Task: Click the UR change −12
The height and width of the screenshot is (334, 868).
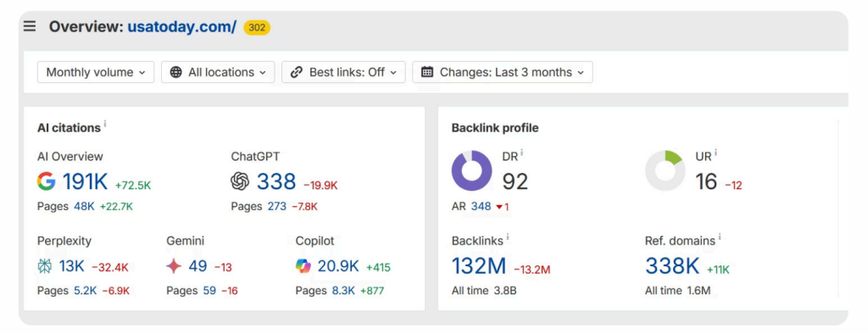Action: coord(733,186)
